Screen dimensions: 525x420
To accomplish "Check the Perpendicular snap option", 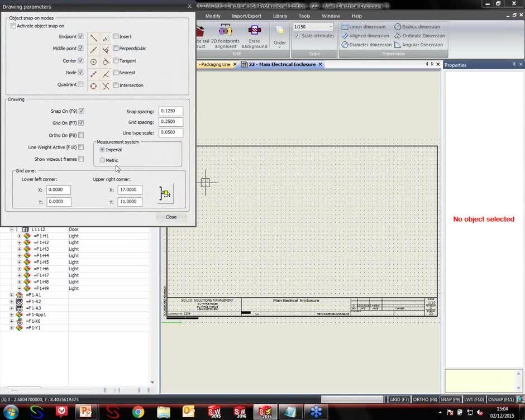I will 116,49.
